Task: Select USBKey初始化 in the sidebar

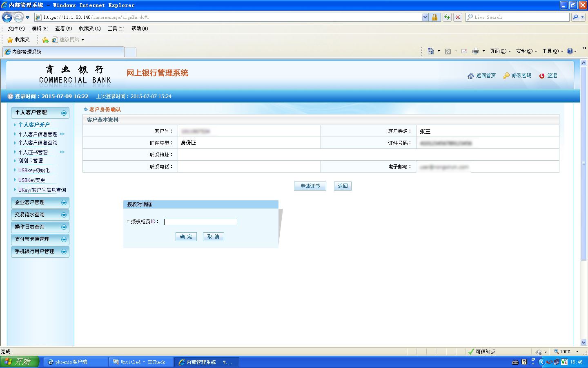Action: click(34, 171)
